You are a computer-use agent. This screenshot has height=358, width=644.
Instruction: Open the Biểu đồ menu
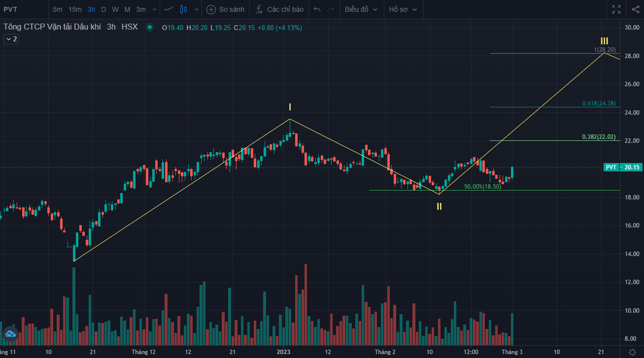click(x=361, y=9)
